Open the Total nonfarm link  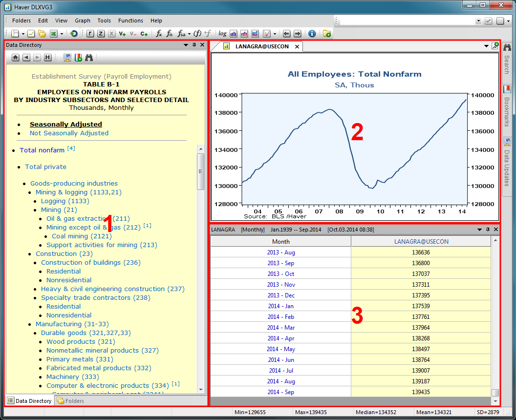pos(42,150)
